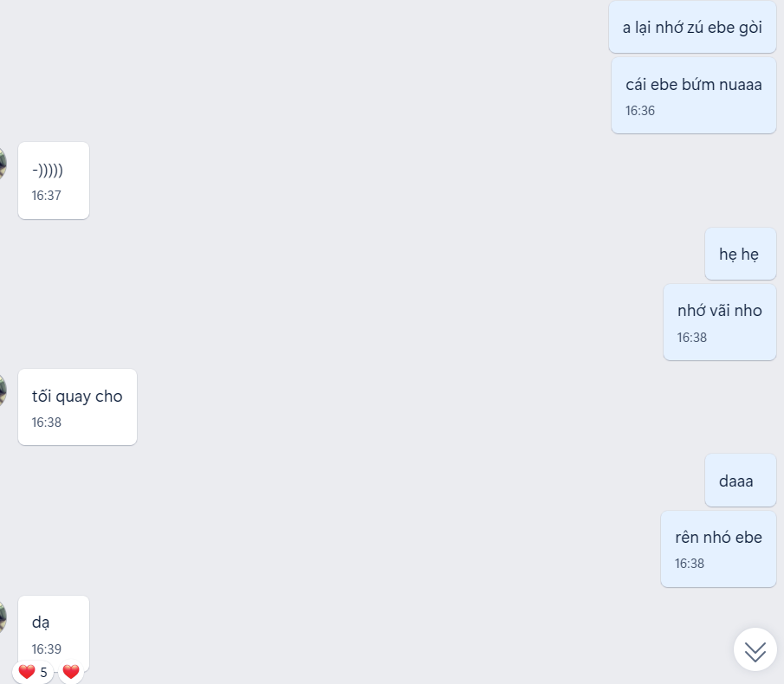
Task: Click 16:38 timestamp under "rên nhó ebe"
Action: (689, 564)
